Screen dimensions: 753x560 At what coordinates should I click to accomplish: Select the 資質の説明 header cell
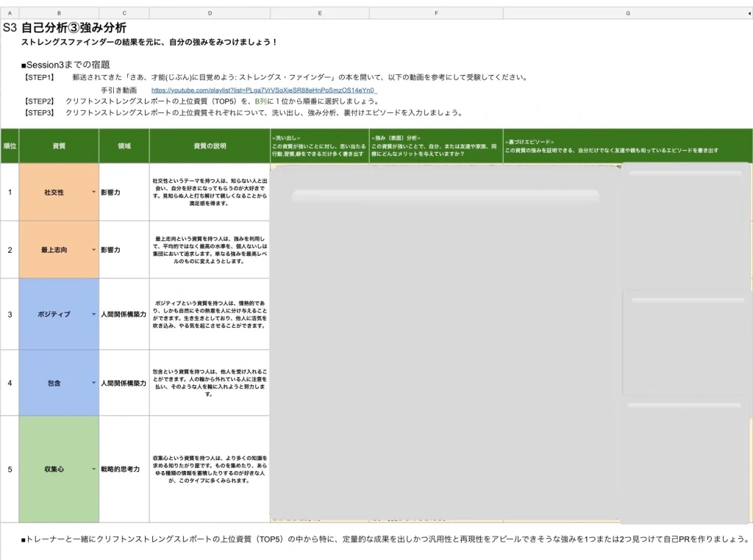click(210, 146)
